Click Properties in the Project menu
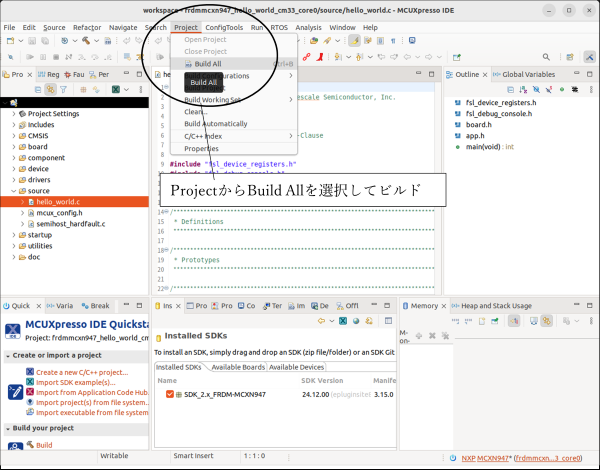600x470 pixels. pos(201,148)
